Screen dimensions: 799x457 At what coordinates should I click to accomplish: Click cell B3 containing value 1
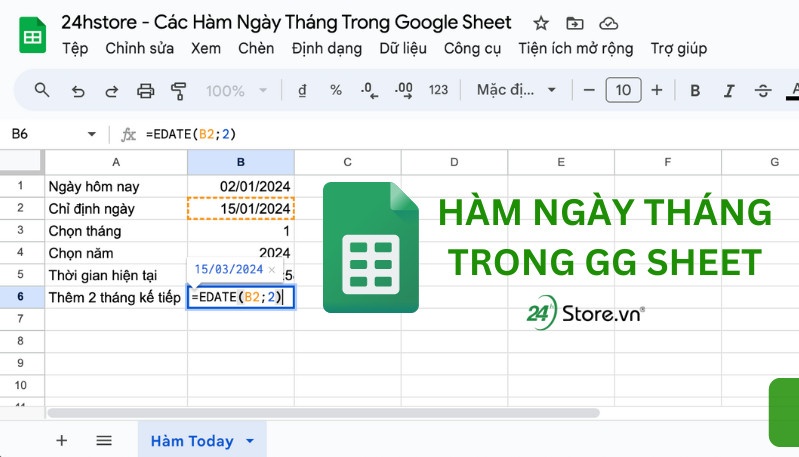click(241, 231)
